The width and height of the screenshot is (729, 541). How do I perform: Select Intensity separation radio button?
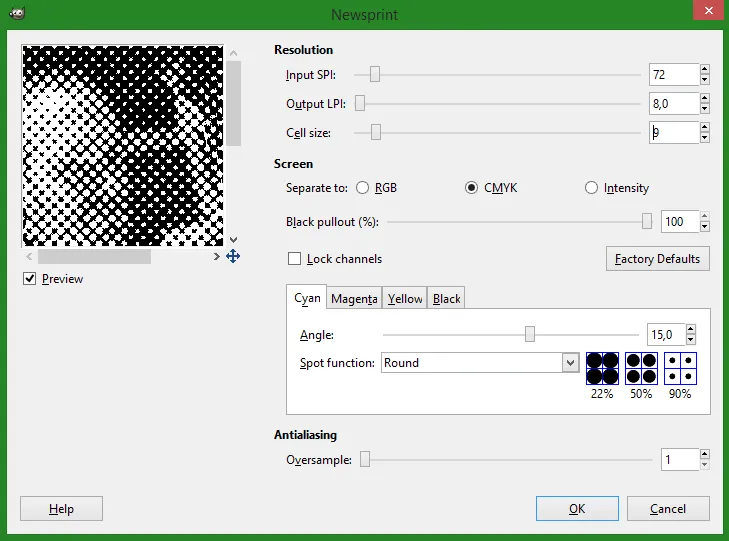click(591, 188)
